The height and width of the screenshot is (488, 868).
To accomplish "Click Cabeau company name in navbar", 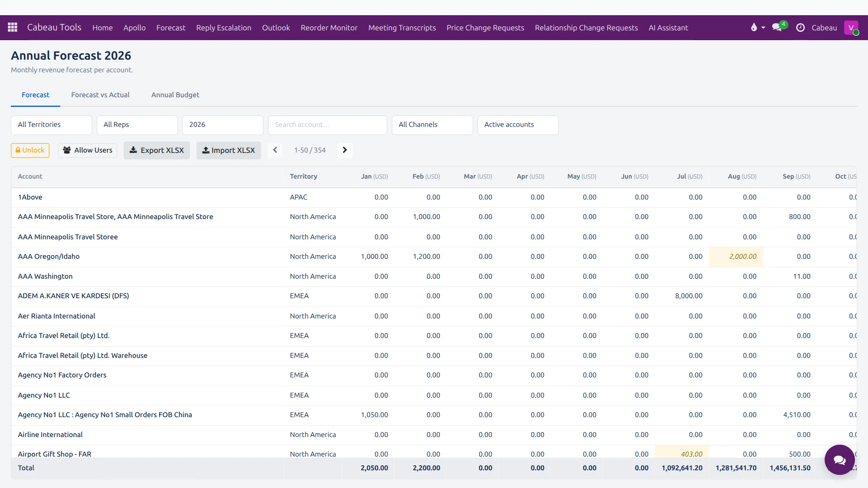I will pos(824,27).
